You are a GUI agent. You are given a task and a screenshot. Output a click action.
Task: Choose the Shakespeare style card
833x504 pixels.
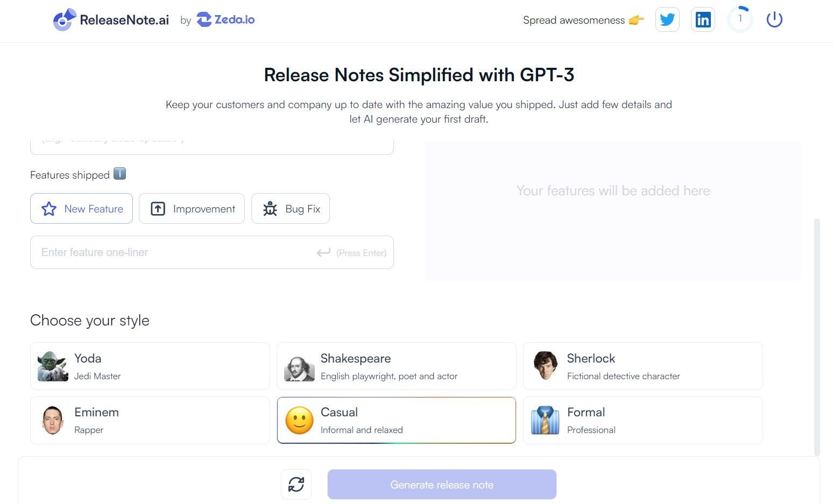pyautogui.click(x=397, y=366)
